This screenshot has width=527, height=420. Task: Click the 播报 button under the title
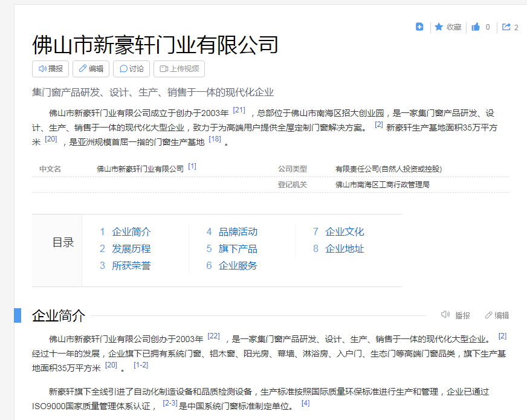(x=50, y=69)
